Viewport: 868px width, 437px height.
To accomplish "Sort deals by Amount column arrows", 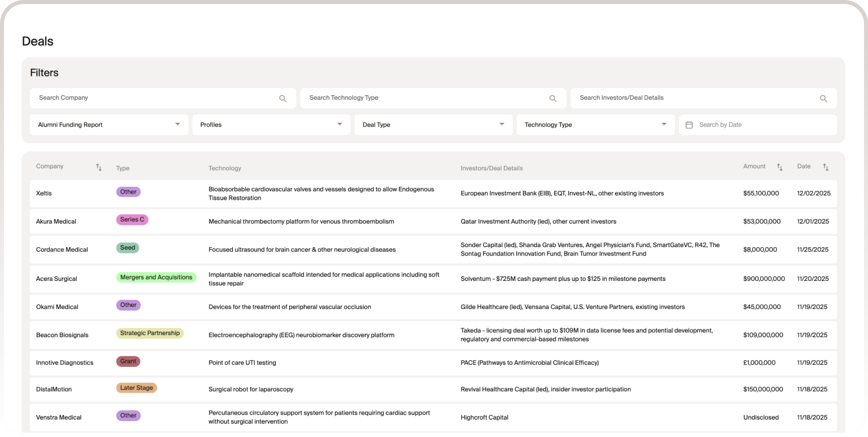I will pos(779,167).
